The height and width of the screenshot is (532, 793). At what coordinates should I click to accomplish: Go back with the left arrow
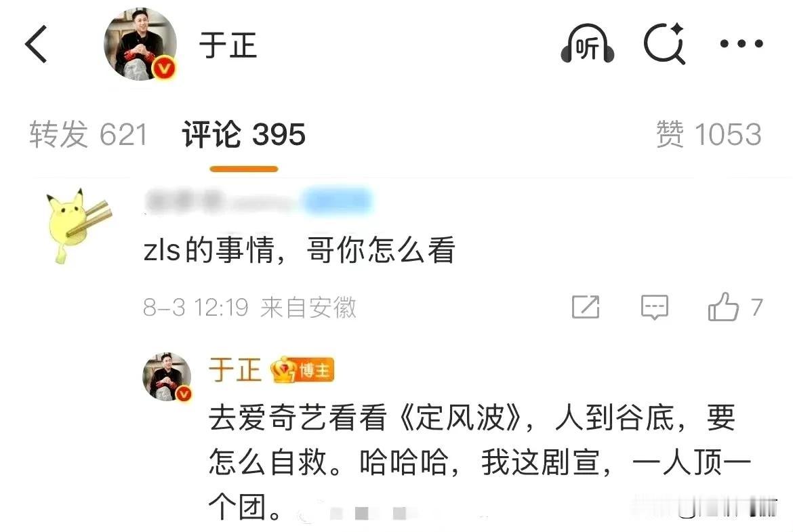point(36,45)
